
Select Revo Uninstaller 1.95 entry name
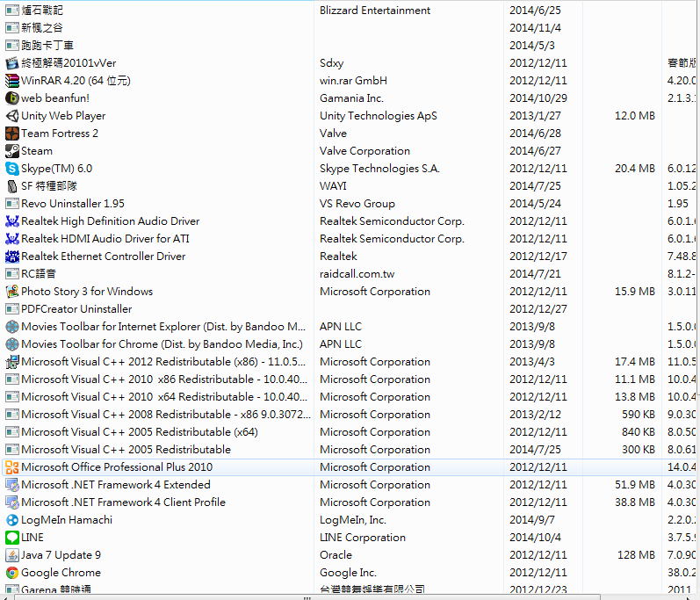point(73,204)
